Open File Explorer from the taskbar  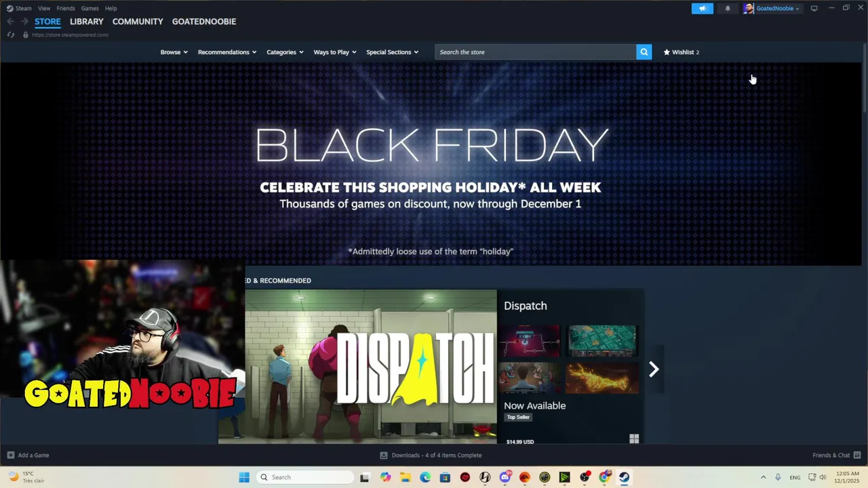pos(405,477)
